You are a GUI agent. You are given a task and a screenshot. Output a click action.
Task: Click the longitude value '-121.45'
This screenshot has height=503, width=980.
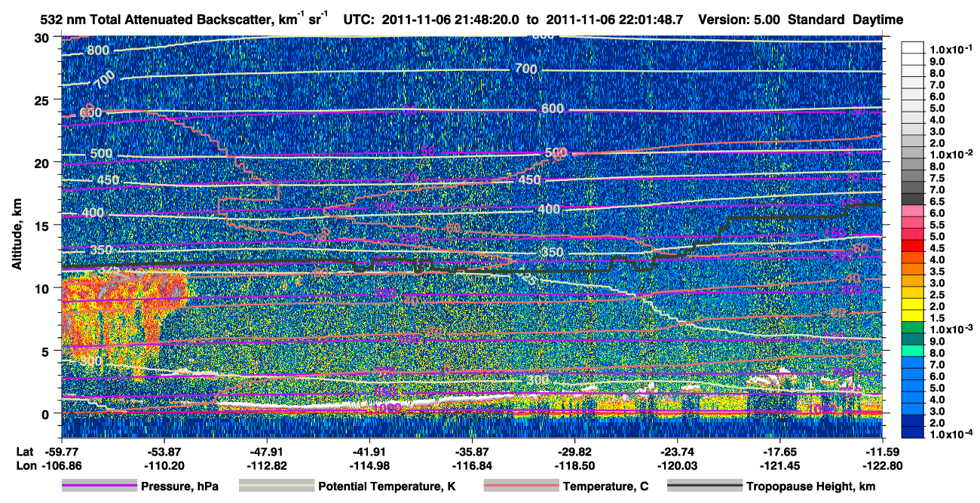[x=779, y=466]
